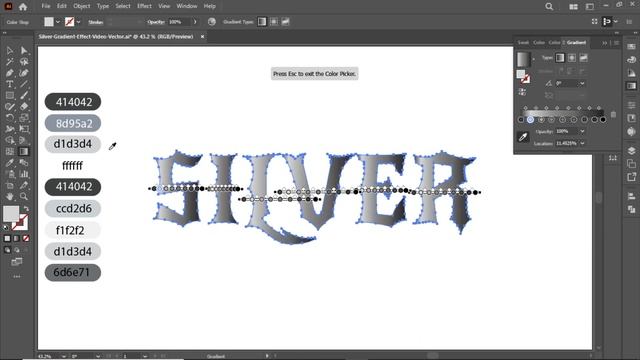640x360 pixels.
Task: Expand the control bar Opacity arrow
Action: click(x=195, y=22)
